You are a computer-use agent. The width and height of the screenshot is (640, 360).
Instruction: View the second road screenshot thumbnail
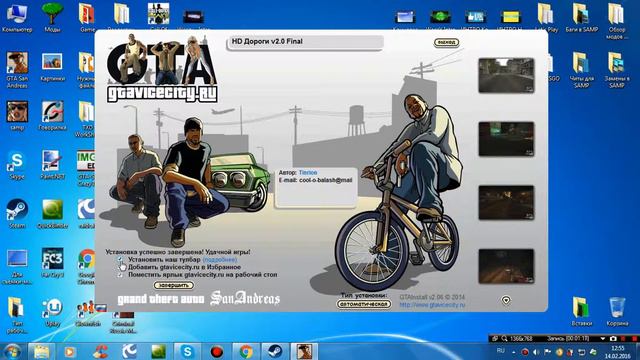pos(506,139)
